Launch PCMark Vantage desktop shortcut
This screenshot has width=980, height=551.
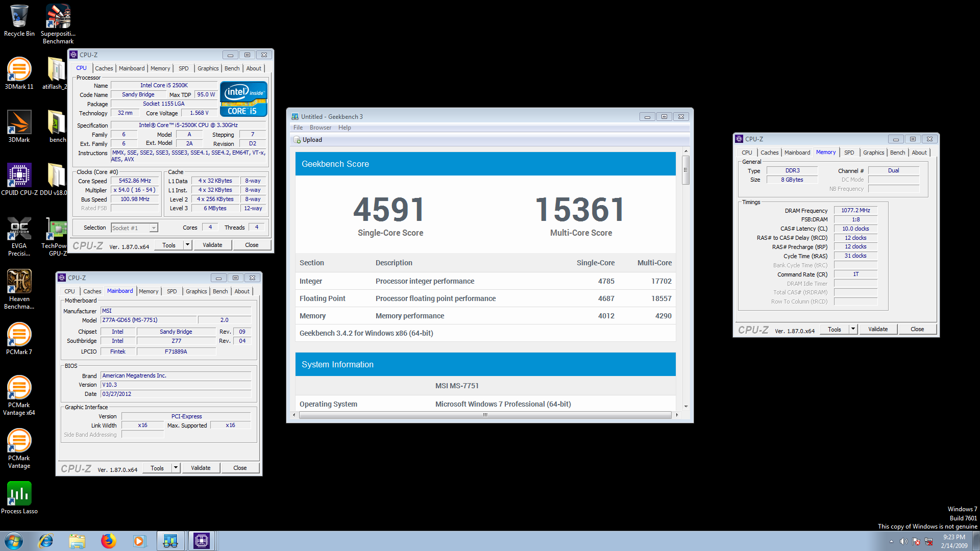(19, 449)
